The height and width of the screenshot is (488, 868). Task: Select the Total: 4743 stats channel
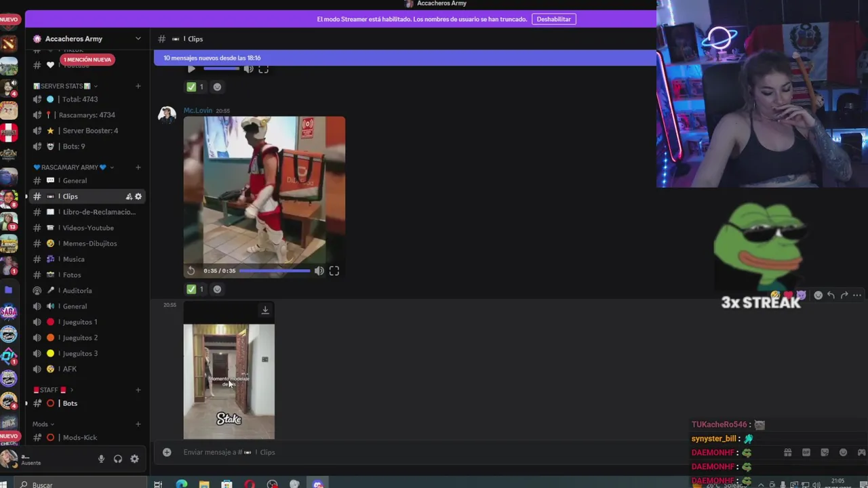87,99
